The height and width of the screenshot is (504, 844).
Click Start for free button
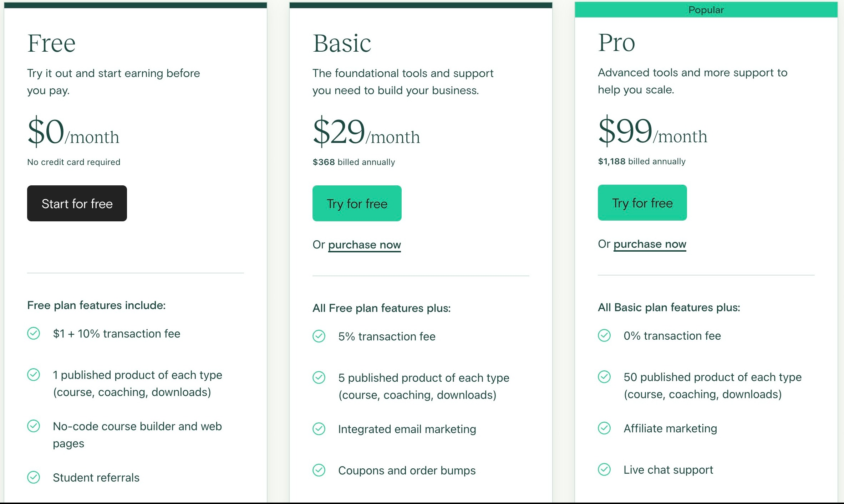click(77, 203)
